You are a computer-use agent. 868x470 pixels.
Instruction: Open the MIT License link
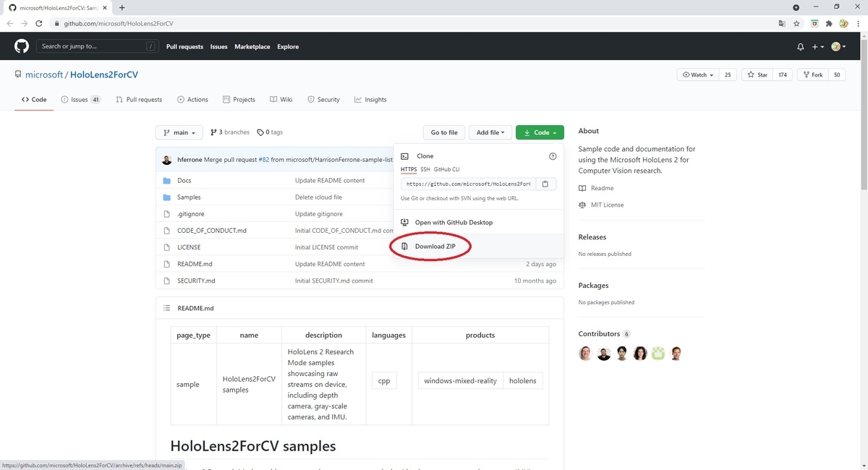[x=607, y=205]
